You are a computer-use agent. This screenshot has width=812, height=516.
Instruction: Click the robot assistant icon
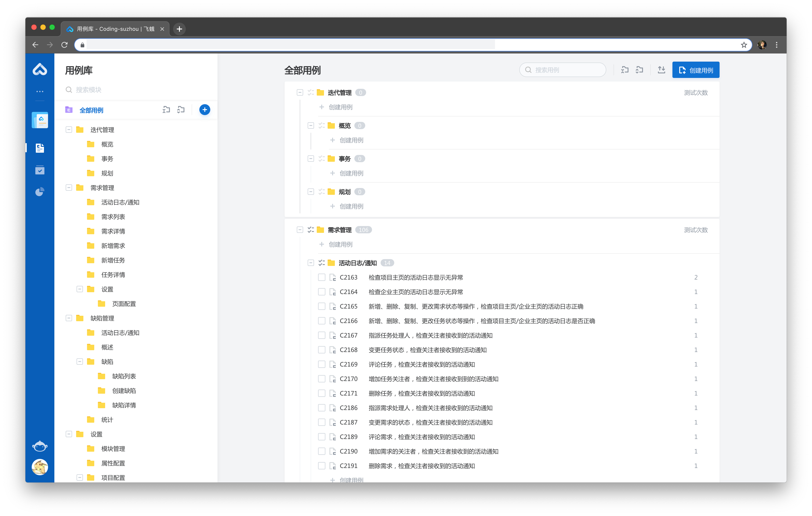[40, 446]
